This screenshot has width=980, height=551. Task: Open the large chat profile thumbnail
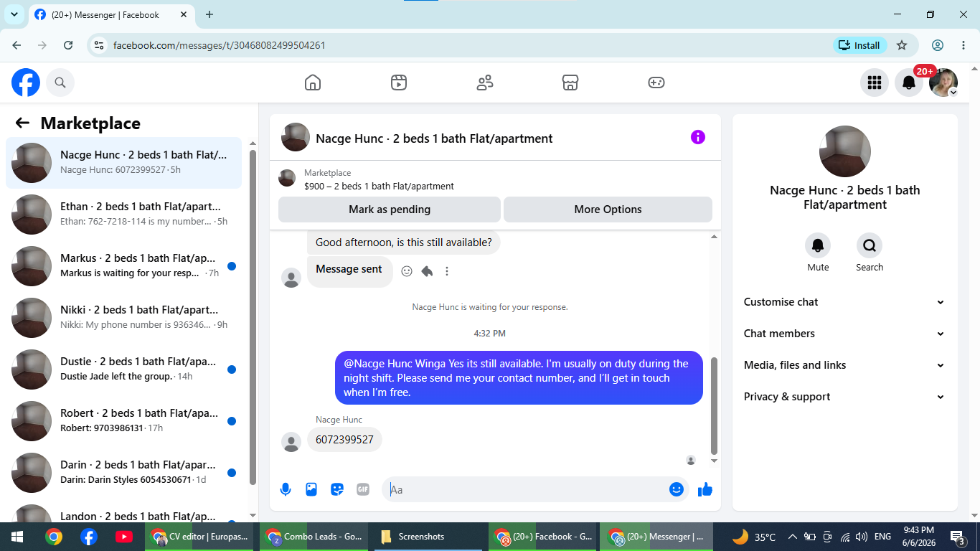[x=845, y=151]
